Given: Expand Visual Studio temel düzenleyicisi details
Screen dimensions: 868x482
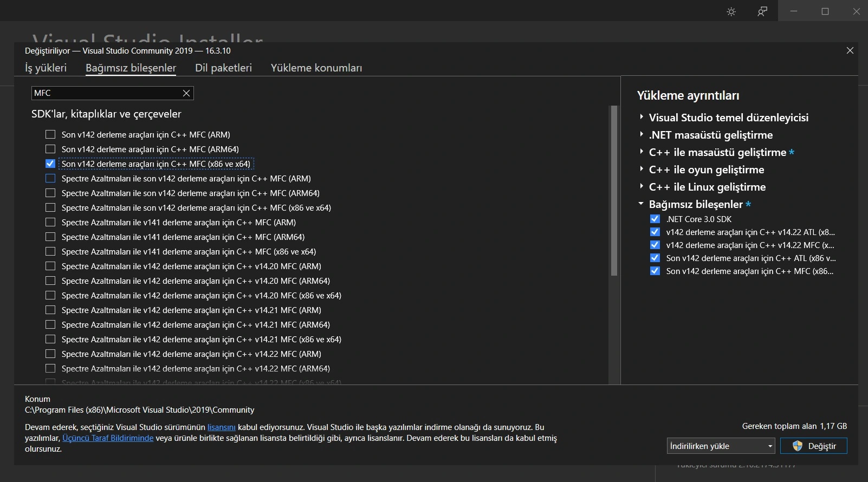Looking at the screenshot, I should [x=642, y=117].
